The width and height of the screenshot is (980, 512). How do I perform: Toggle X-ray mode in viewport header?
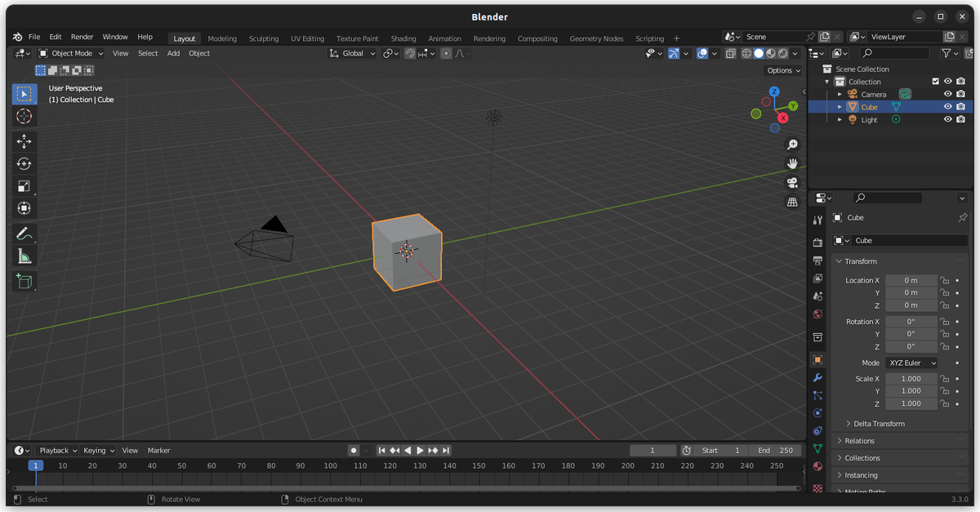731,53
